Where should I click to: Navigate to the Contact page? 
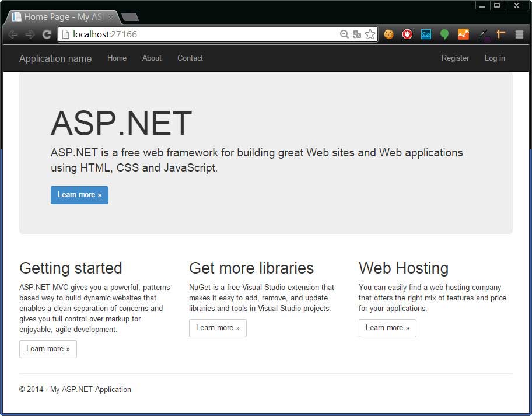click(190, 58)
